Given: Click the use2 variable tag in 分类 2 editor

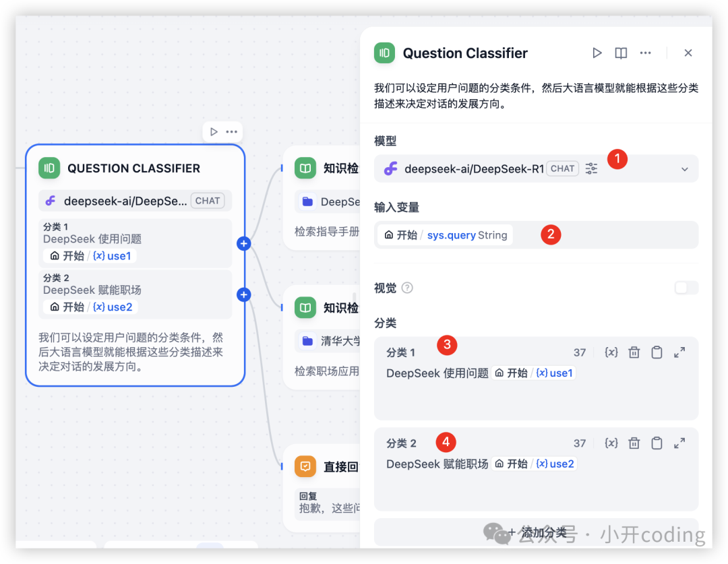Looking at the screenshot, I should (535, 464).
